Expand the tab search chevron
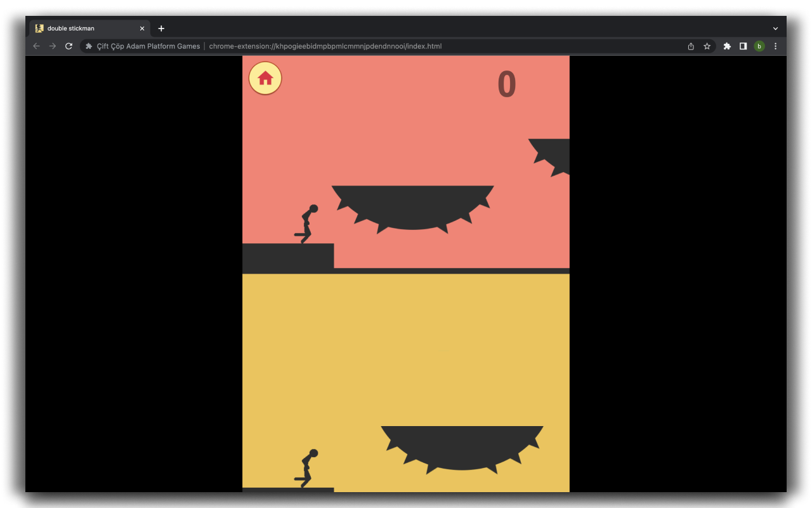Screen dimensions: 812x508 (775, 29)
